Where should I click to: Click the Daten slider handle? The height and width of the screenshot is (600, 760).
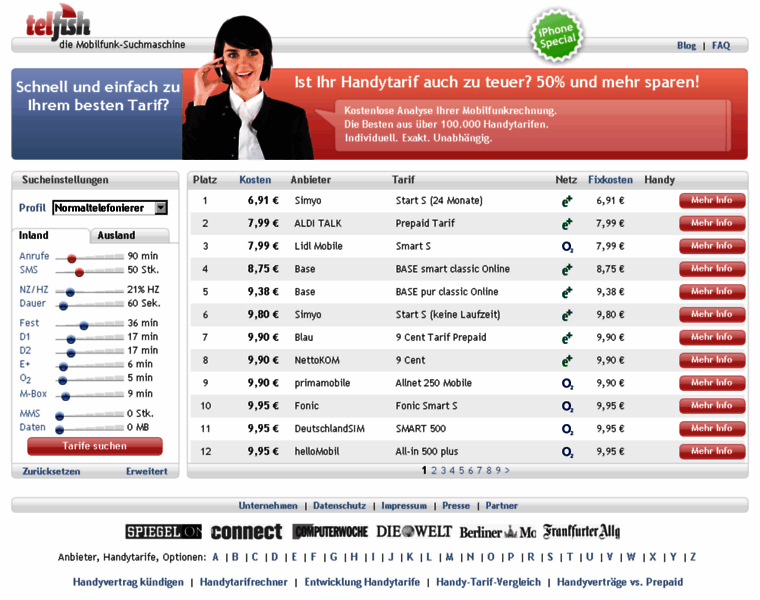(60, 430)
